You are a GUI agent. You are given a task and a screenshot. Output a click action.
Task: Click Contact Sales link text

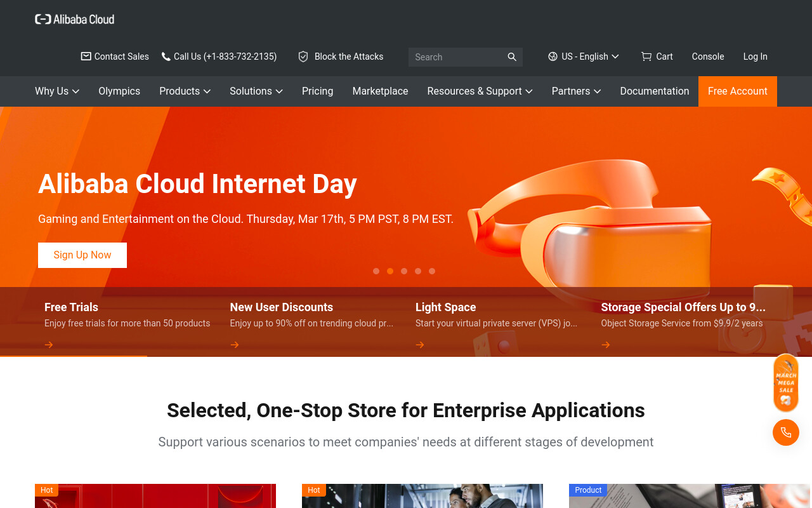122,57
